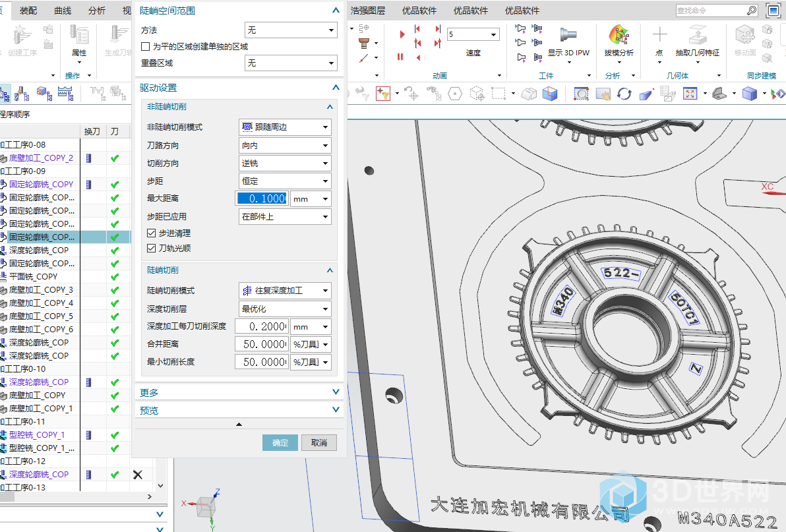Open the 切削方向 dropdown showing 逆铣
The width and height of the screenshot is (786, 532).
coord(285,163)
